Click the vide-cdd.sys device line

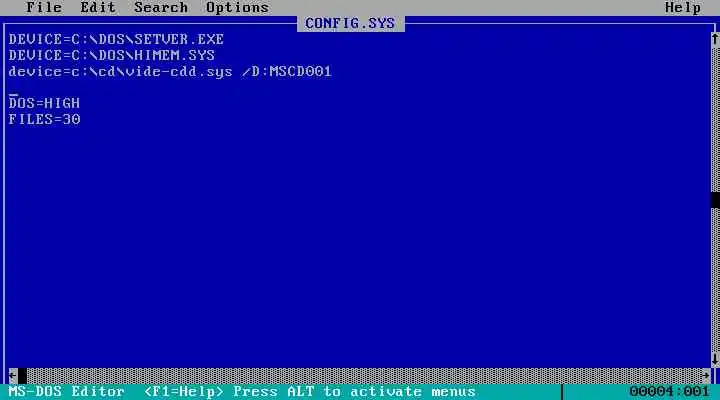coord(170,72)
